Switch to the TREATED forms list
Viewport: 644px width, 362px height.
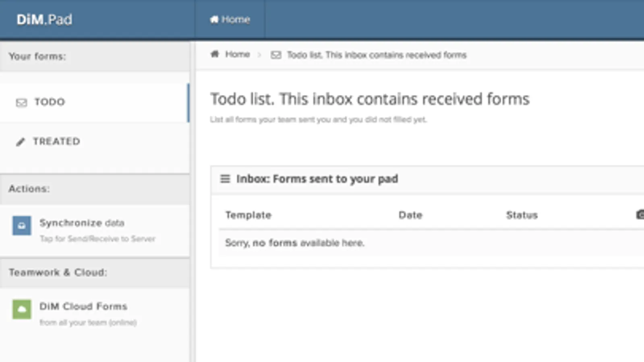point(56,142)
